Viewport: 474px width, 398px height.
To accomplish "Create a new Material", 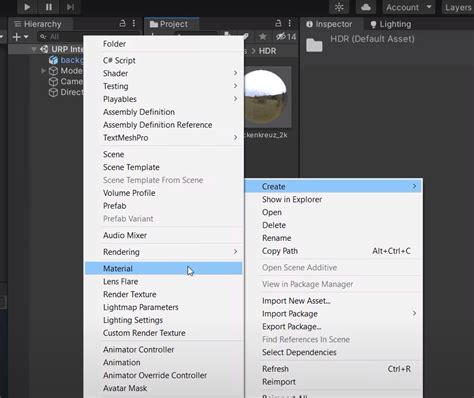I will point(163,269).
